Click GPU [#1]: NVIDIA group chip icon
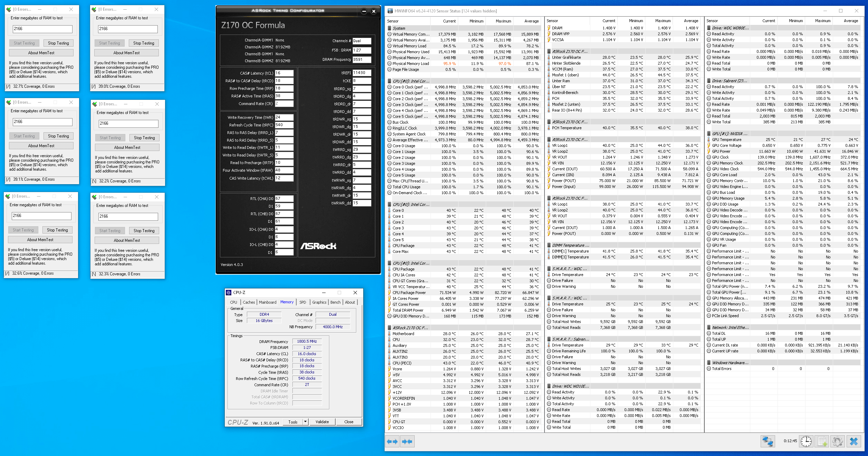Image resolution: width=868 pixels, height=456 pixels. coord(709,134)
